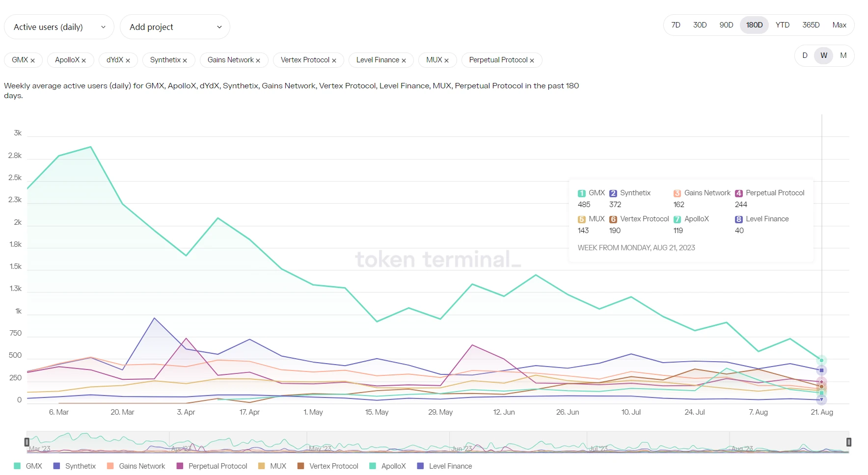This screenshot has height=475, width=868.
Task: Toggle Vertex Protocol series in bottom legend
Action: [328, 466]
